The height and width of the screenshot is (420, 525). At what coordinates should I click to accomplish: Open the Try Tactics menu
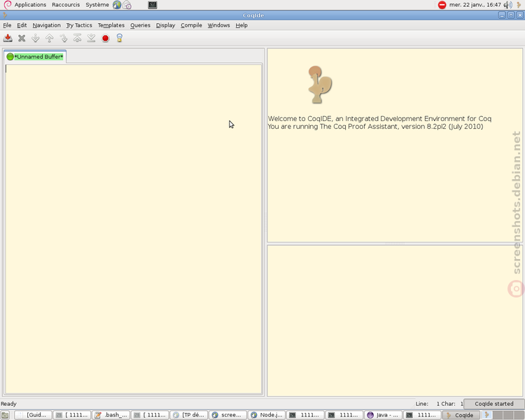(x=79, y=25)
